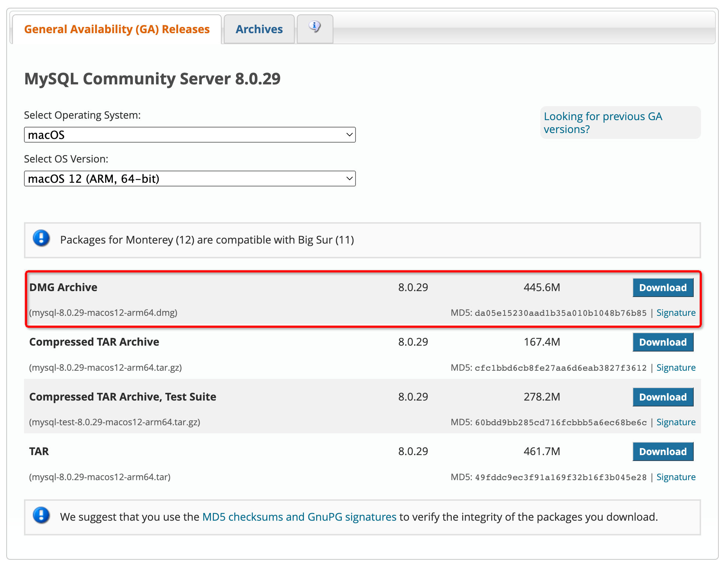The image size is (728, 566).
Task: Download the DMG Archive package
Action: click(662, 288)
